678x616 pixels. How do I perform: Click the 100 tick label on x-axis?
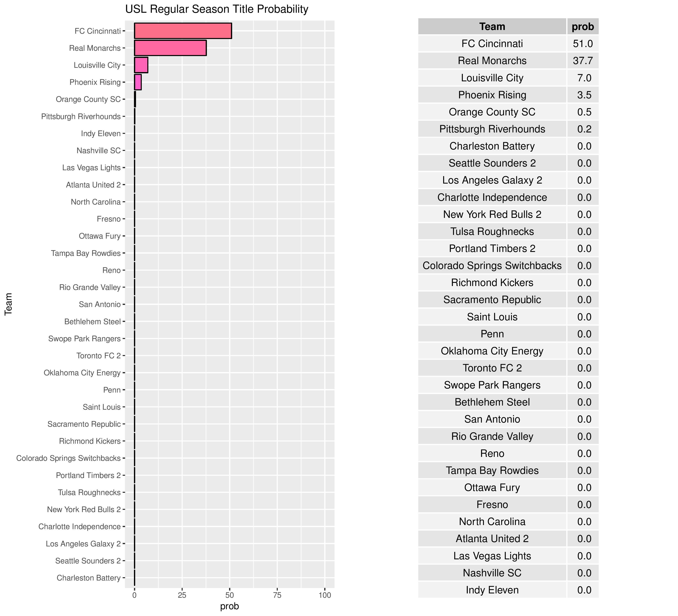pos(325,595)
